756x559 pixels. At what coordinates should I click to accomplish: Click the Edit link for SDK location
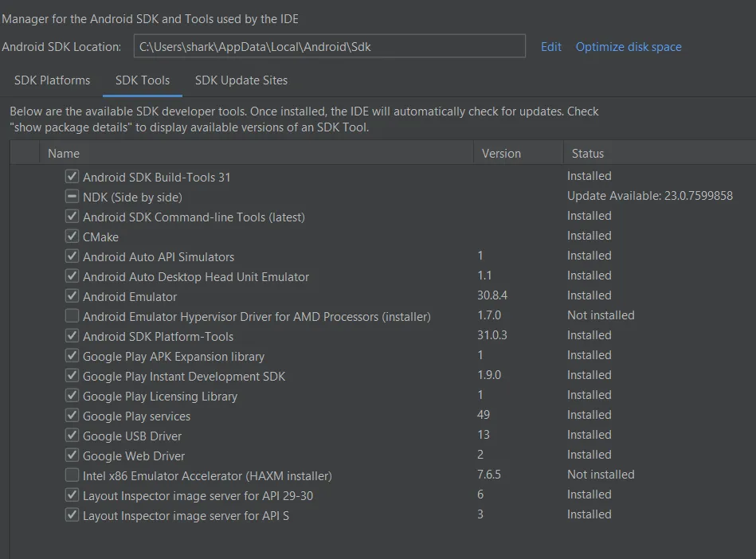point(551,47)
